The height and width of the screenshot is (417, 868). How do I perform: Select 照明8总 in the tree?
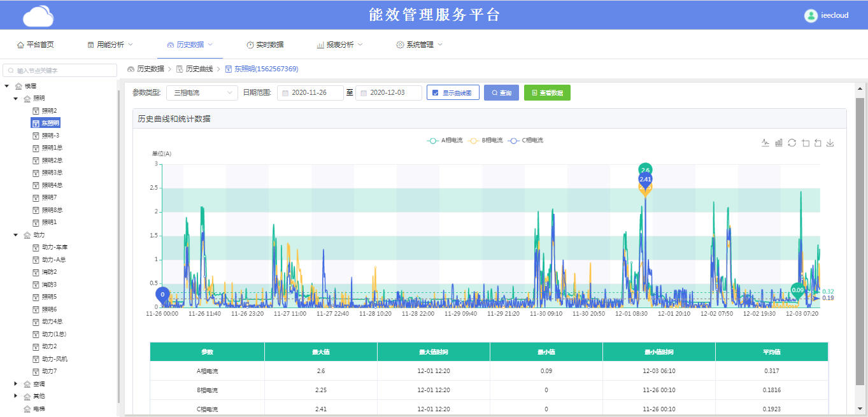tap(52, 210)
